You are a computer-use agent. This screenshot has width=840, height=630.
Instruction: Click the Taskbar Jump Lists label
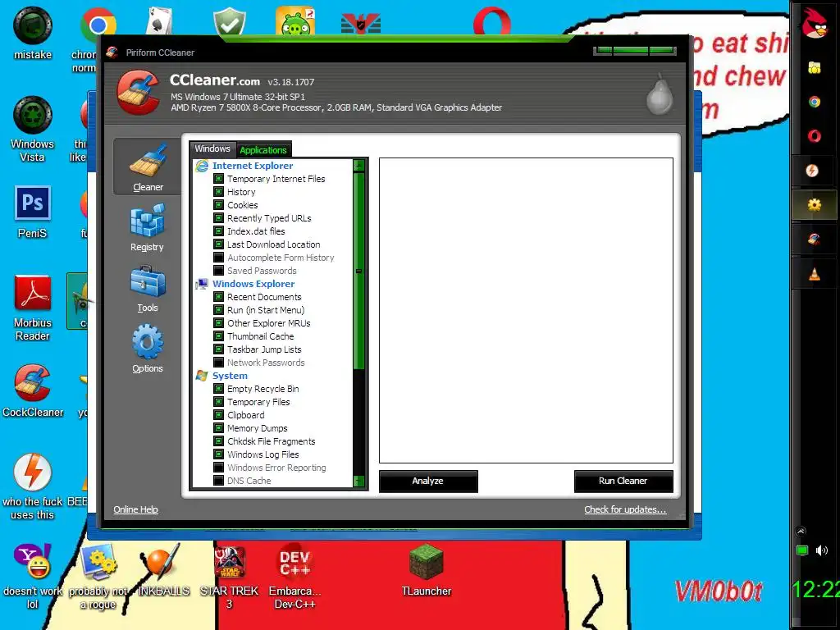pos(264,349)
